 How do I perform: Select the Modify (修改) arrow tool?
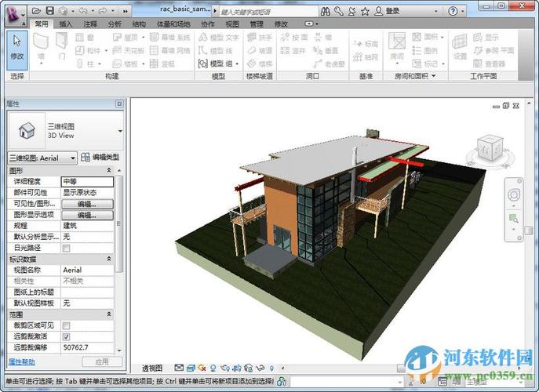17,46
